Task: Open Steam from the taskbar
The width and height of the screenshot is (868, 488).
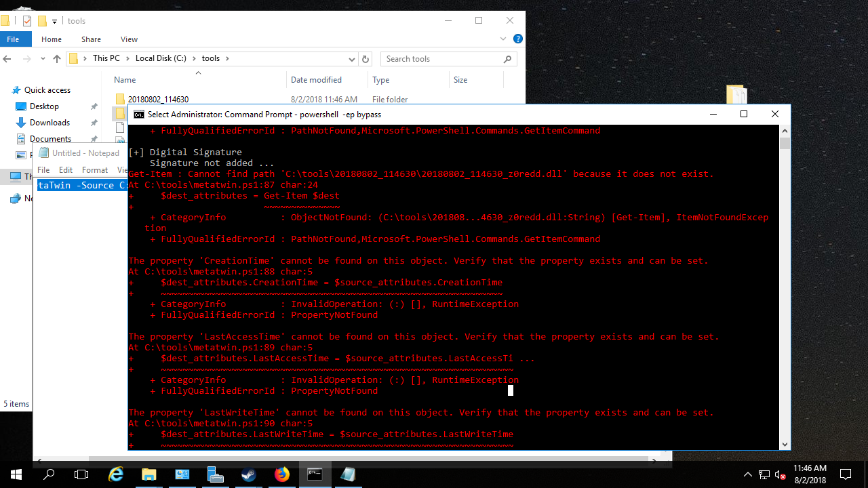Action: tap(248, 474)
